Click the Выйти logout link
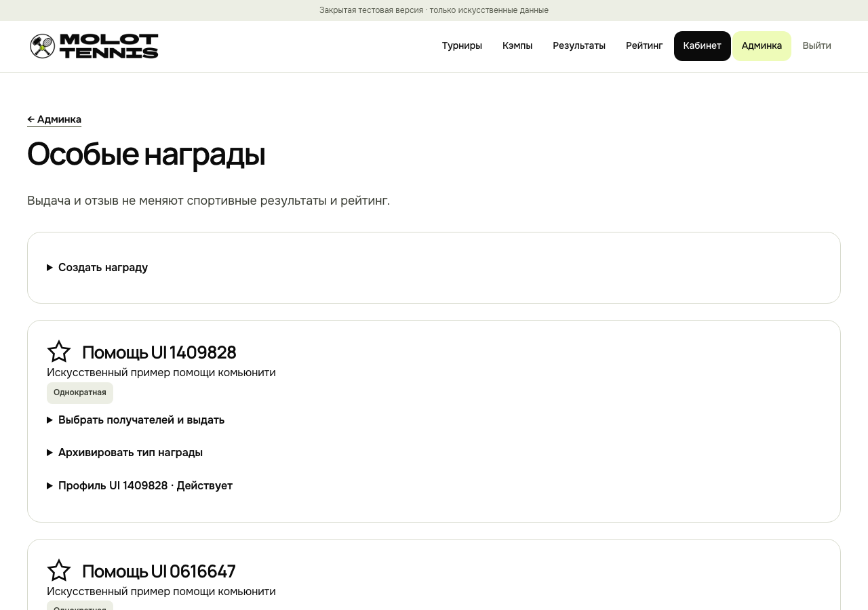 click(816, 46)
